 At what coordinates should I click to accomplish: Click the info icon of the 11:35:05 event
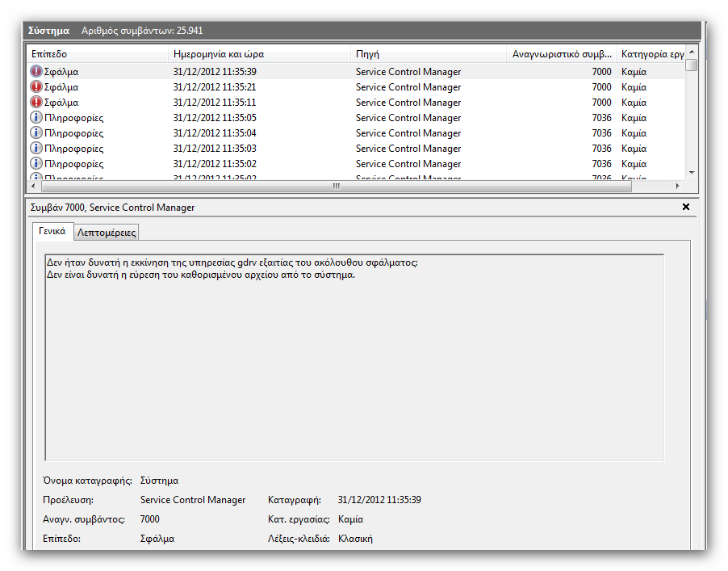click(36, 118)
